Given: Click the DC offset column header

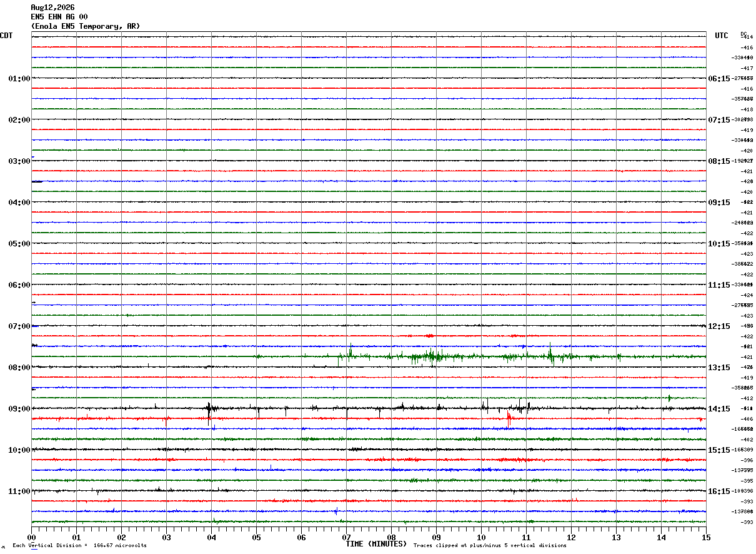Looking at the screenshot, I should pos(744,34).
